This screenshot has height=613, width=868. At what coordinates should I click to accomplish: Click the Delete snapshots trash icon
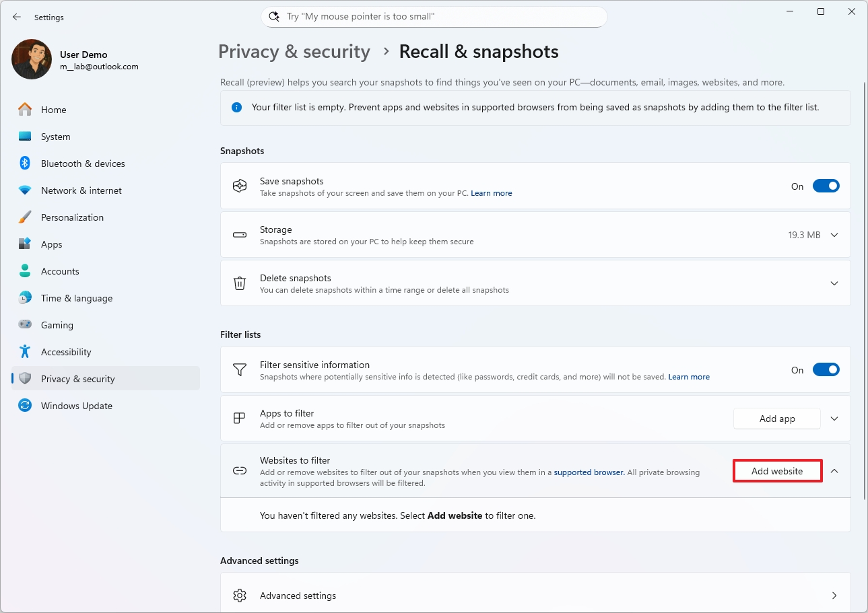240,283
